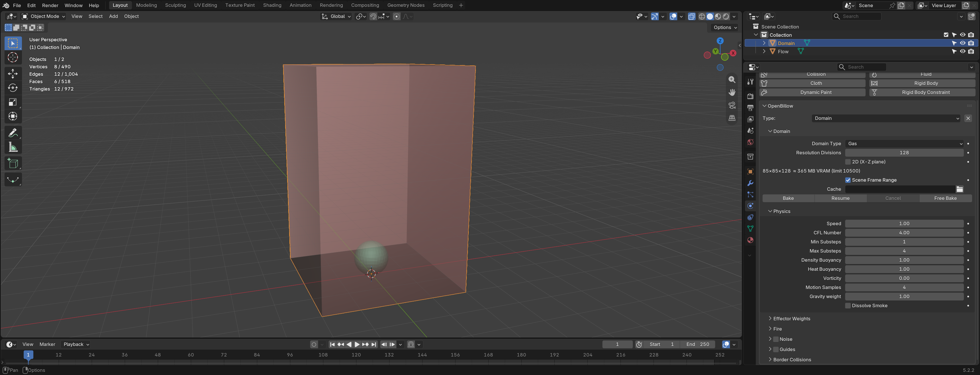
Task: Open the OpenBillow Type dropdown
Action: [x=886, y=118]
